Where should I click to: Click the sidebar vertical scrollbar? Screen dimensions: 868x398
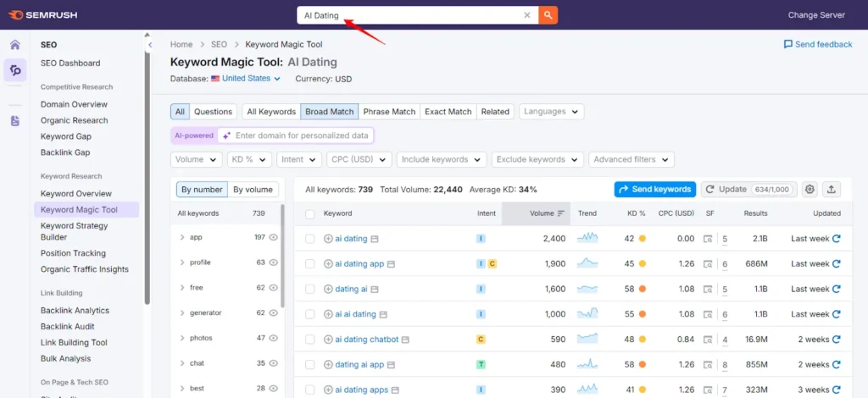coord(147,177)
